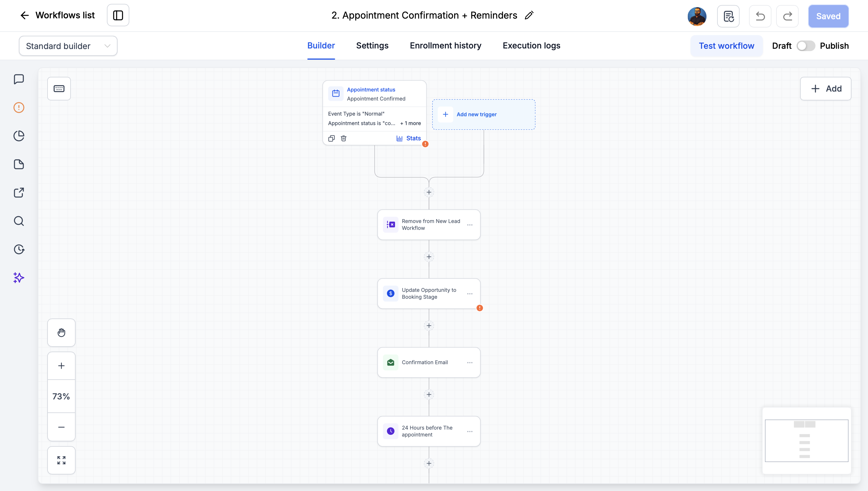Click the export/share sidebar icon
Image resolution: width=868 pixels, height=491 pixels.
coord(19,193)
